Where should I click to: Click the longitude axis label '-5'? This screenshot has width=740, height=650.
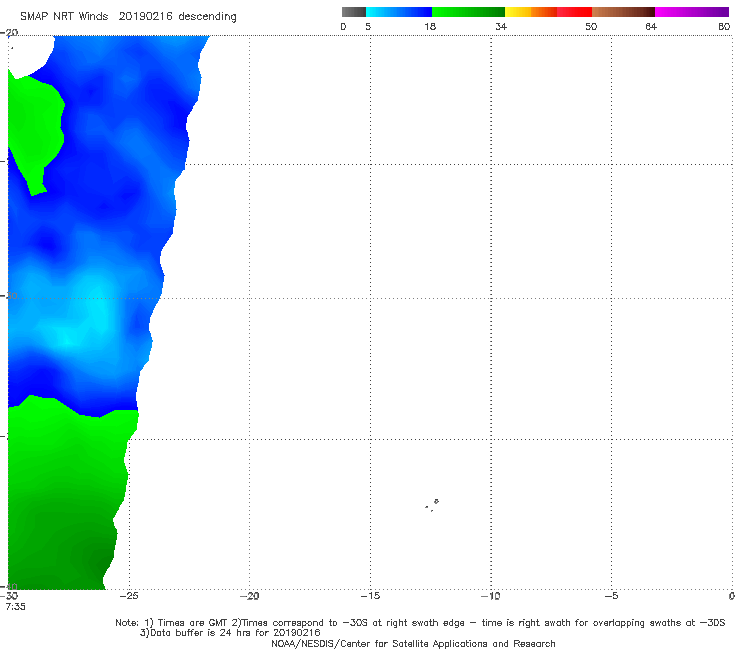pos(611,596)
